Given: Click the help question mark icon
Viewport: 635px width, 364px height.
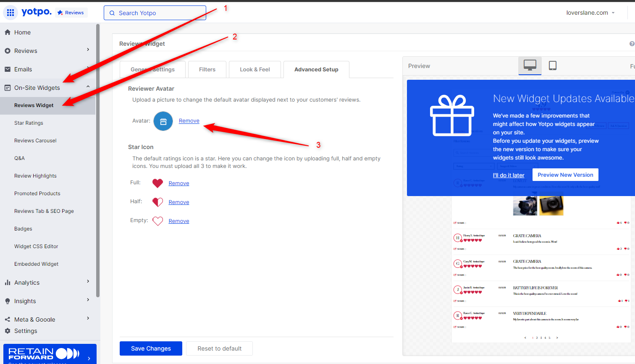Looking at the screenshot, I should tap(632, 44).
